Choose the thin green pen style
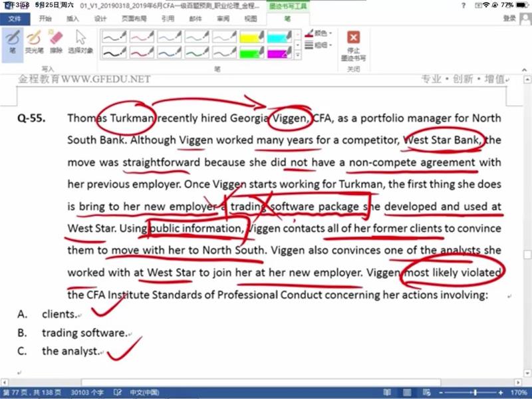Screen dimensions: 532x399 [197, 37]
